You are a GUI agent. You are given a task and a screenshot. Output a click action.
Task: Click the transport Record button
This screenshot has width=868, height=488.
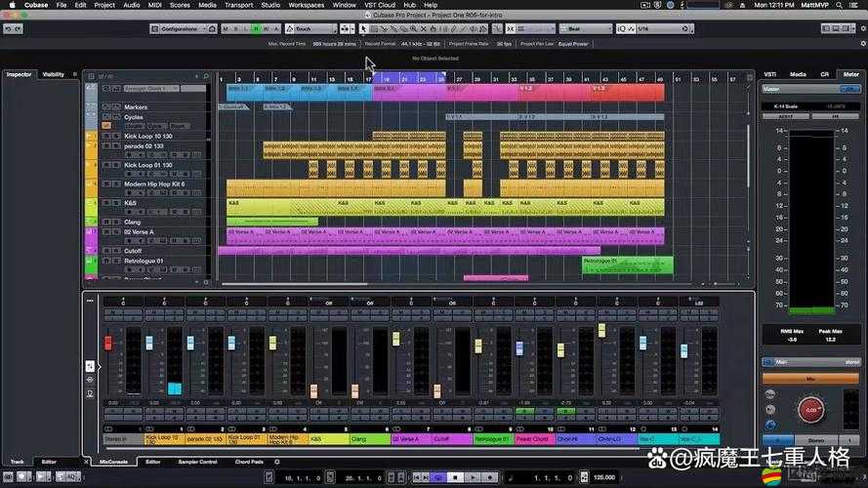pos(489,477)
